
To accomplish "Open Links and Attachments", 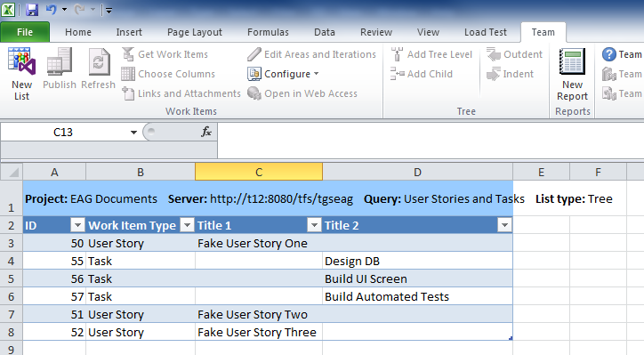I will pyautogui.click(x=181, y=93).
